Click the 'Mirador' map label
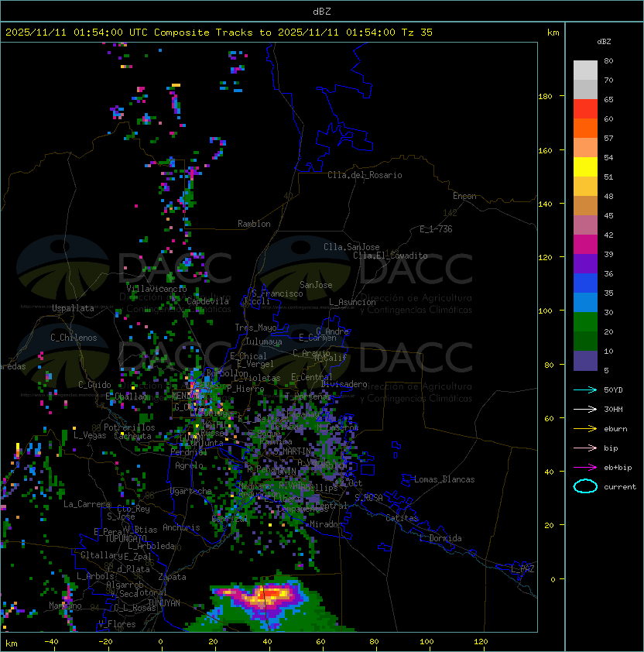 click(327, 524)
